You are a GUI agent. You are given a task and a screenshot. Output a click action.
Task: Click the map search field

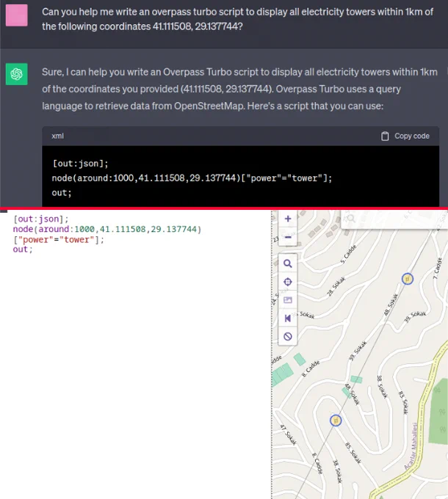(394, 219)
